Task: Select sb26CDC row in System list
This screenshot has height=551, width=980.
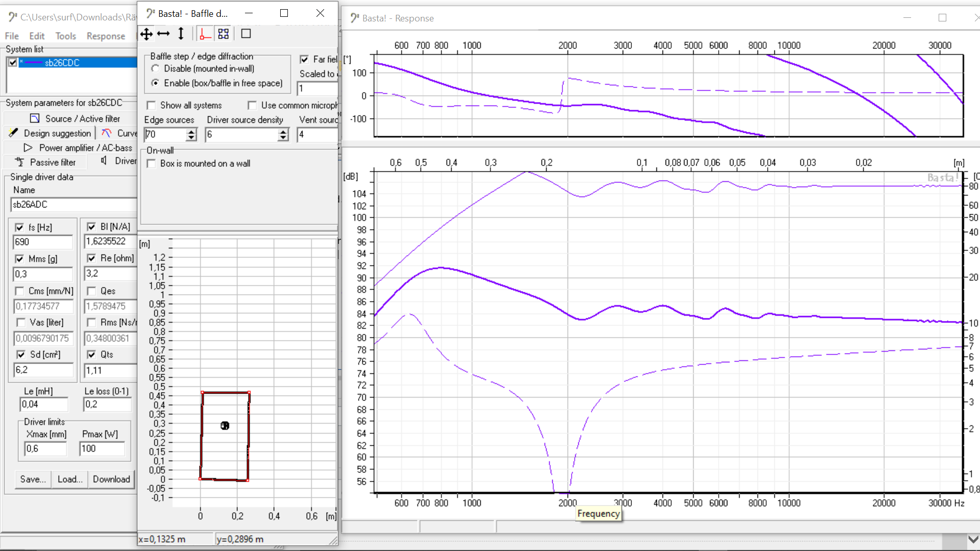Action: [x=71, y=63]
